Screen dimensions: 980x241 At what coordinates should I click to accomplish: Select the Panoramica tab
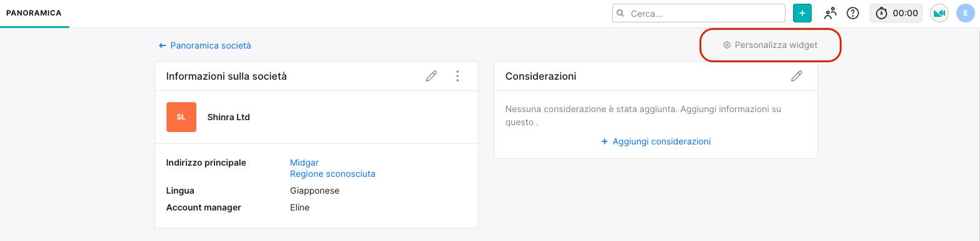34,13
